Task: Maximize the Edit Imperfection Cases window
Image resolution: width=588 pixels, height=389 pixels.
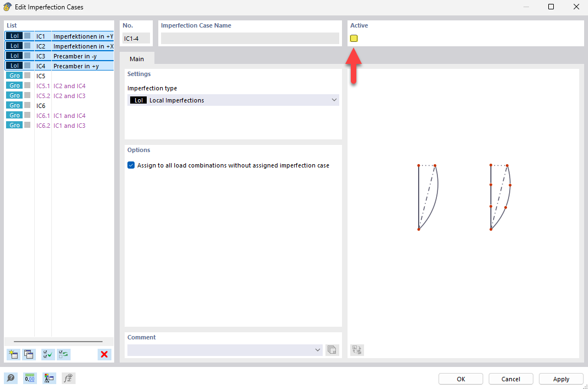Action: click(551, 7)
